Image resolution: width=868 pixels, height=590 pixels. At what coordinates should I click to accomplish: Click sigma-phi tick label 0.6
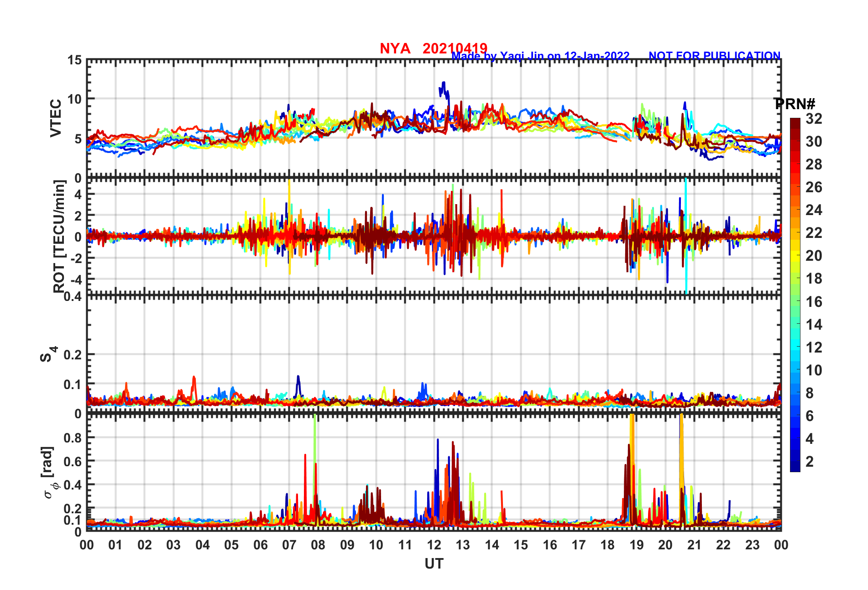click(x=72, y=461)
